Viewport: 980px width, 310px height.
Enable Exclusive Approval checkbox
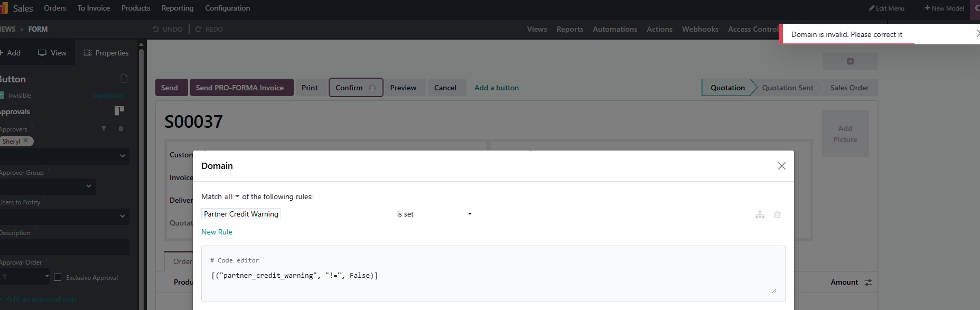click(58, 277)
